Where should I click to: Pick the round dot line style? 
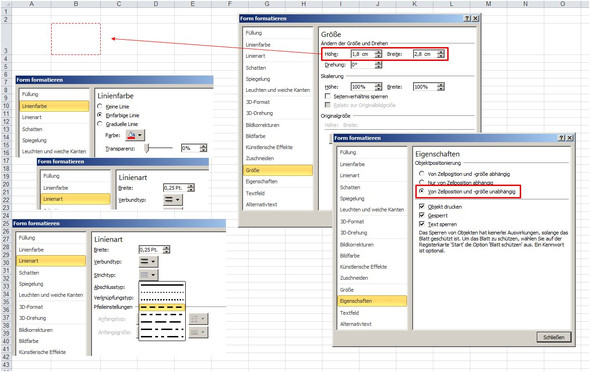coord(162,292)
